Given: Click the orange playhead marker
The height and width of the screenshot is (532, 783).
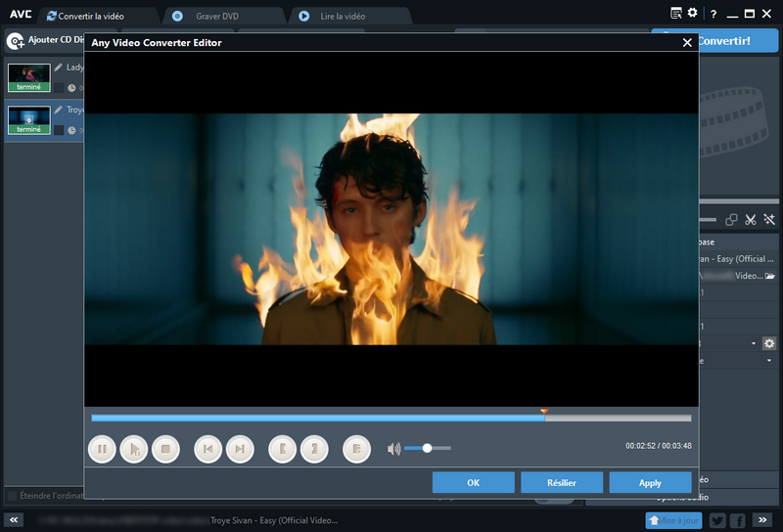Looking at the screenshot, I should (x=544, y=412).
